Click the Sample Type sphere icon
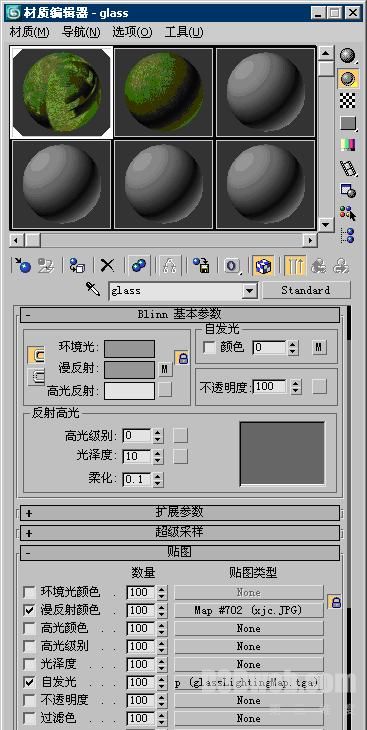This screenshot has width=367, height=730. [347, 55]
